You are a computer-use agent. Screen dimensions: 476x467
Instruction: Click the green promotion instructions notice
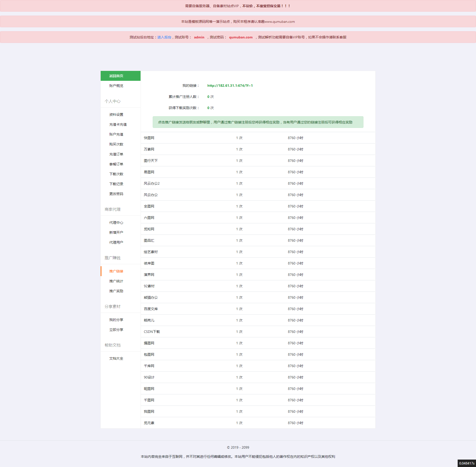coord(258,122)
